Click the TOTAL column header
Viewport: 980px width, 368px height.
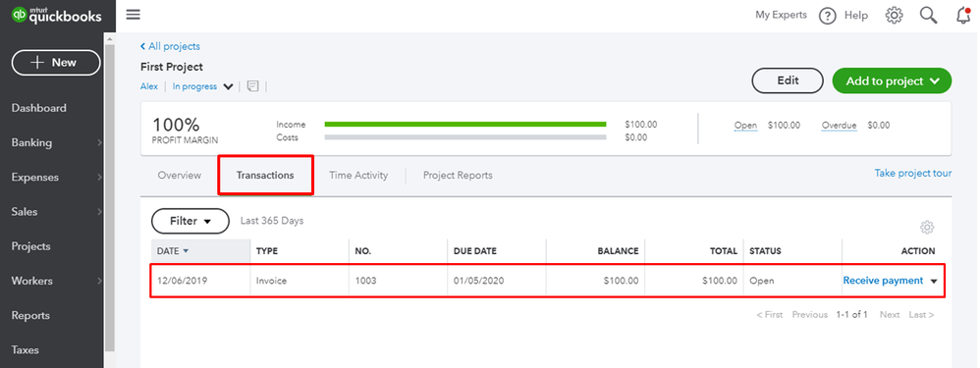(724, 251)
